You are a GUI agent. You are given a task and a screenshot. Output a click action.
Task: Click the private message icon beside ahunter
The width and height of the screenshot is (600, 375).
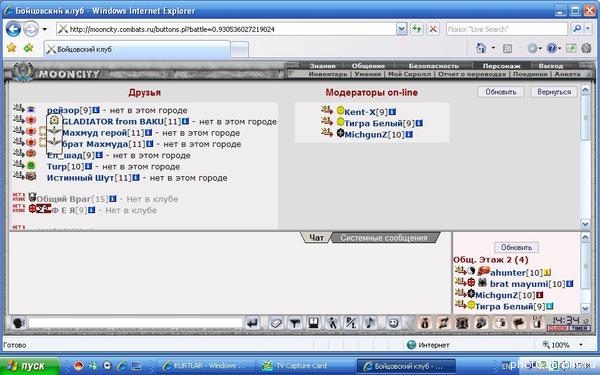pos(460,271)
